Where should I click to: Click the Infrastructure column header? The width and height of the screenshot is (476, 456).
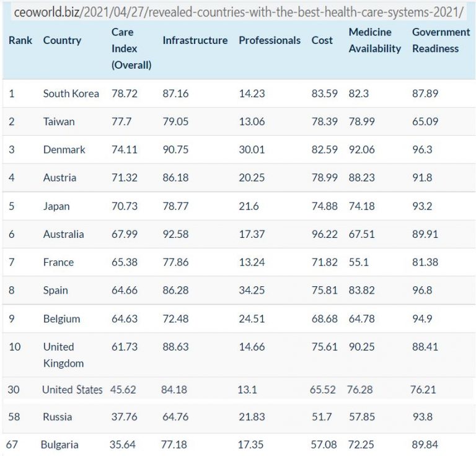click(x=195, y=40)
